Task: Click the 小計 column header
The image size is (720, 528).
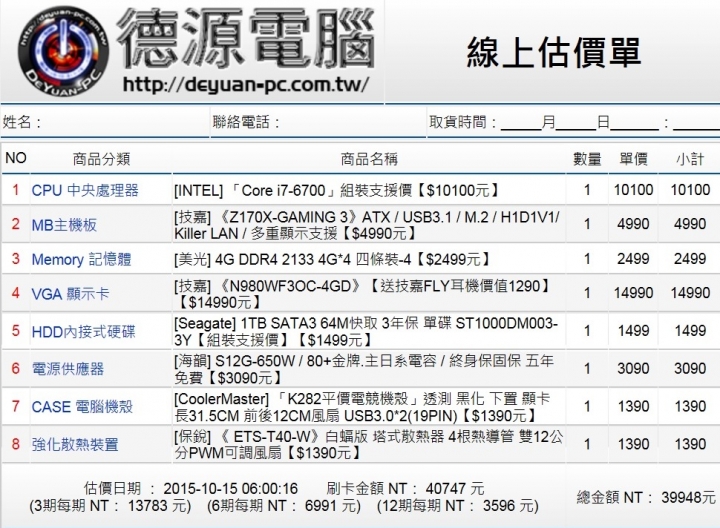Action: point(690,159)
